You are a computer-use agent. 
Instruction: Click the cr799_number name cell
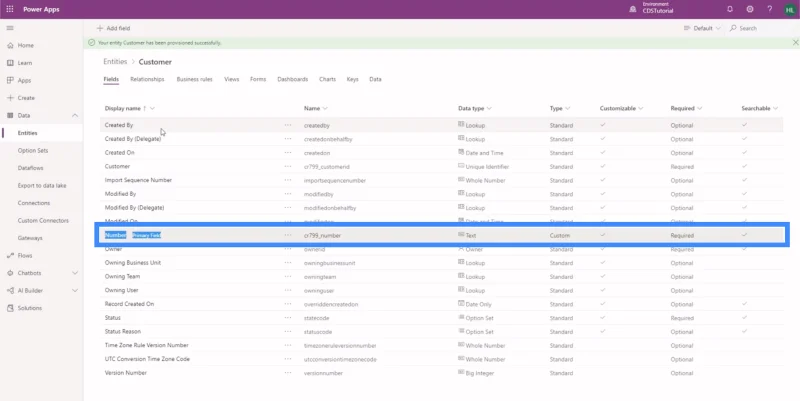coord(322,236)
